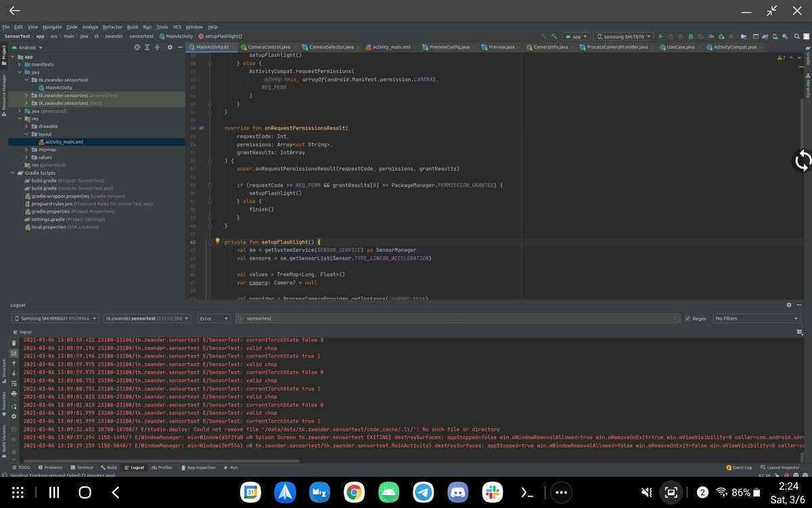The height and width of the screenshot is (508, 812).
Task: Open the Terminal tool window
Action: click(x=81, y=467)
